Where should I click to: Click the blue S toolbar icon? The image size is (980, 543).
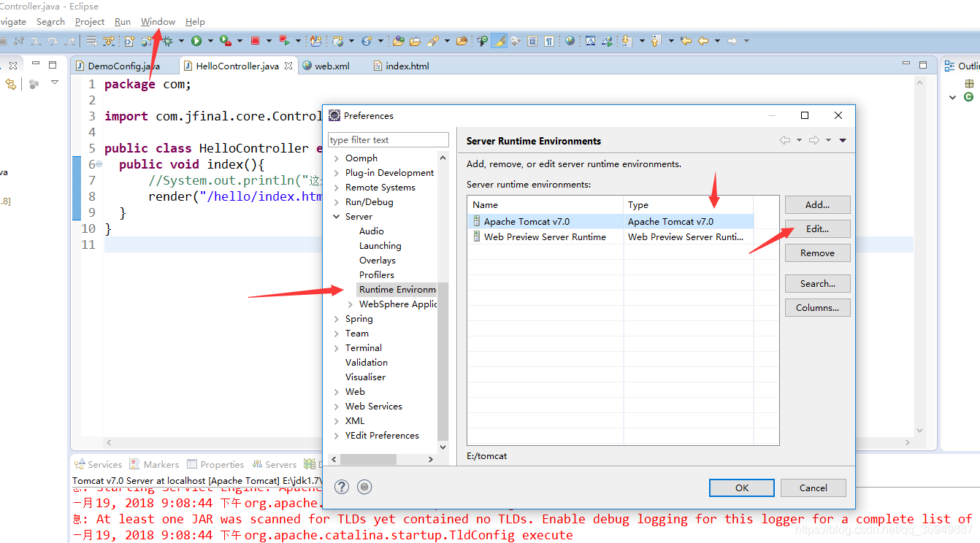(x=367, y=41)
